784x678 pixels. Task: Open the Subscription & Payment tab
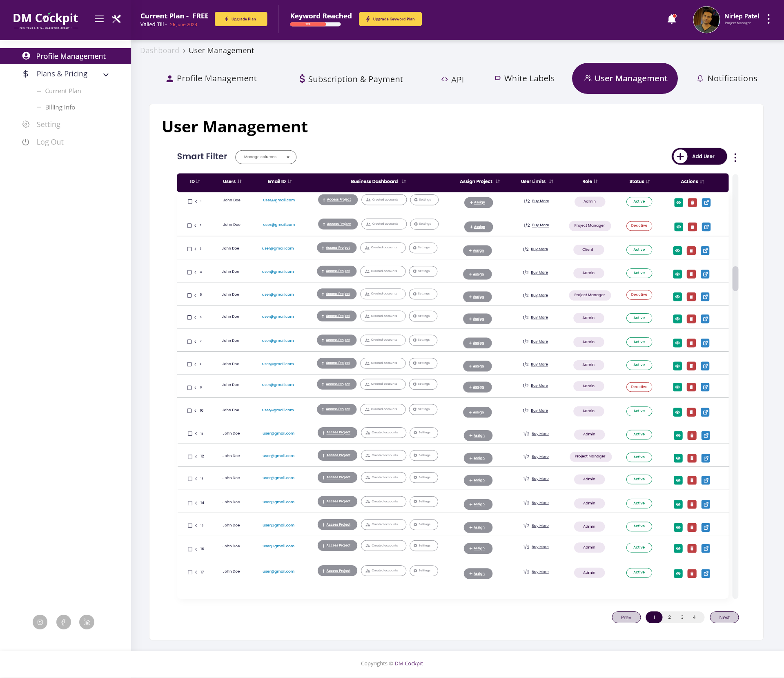pos(351,79)
